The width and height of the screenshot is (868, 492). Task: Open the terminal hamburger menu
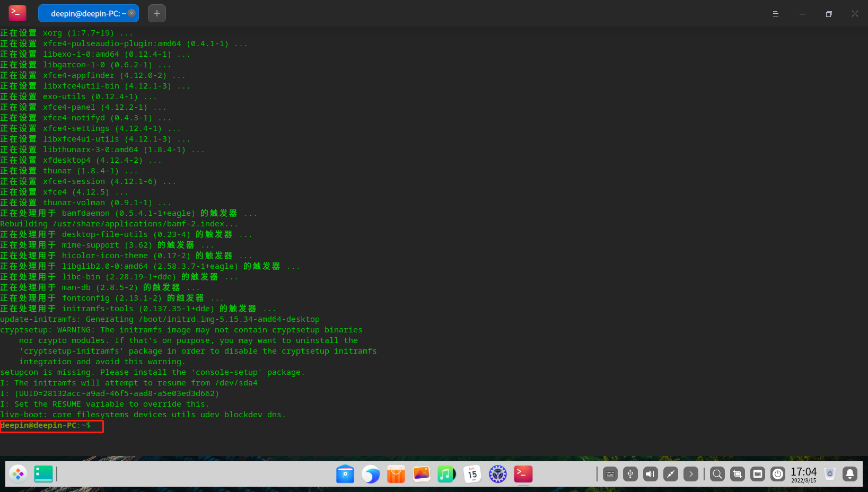(x=775, y=14)
